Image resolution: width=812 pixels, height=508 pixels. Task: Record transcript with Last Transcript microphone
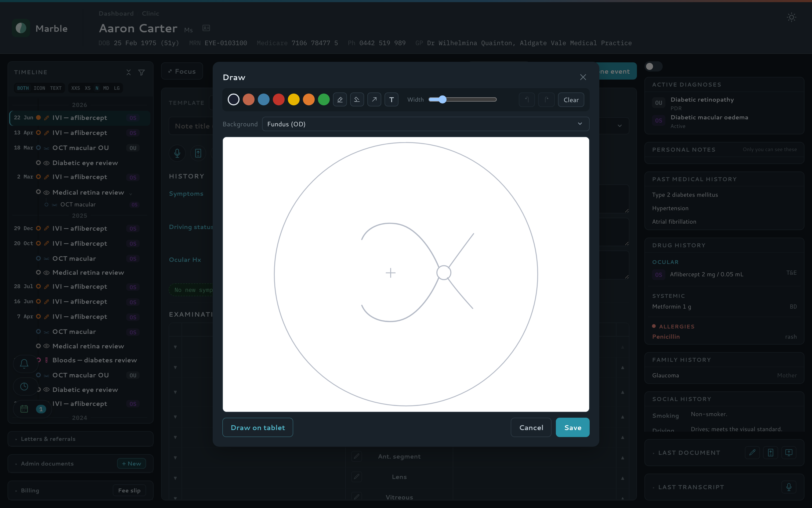pos(789,487)
